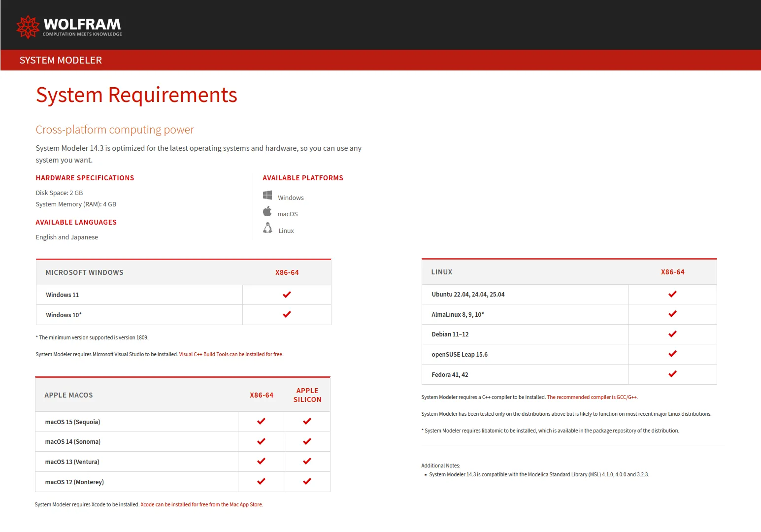Open the recommended compiler GCC/G++ link

[592, 397]
